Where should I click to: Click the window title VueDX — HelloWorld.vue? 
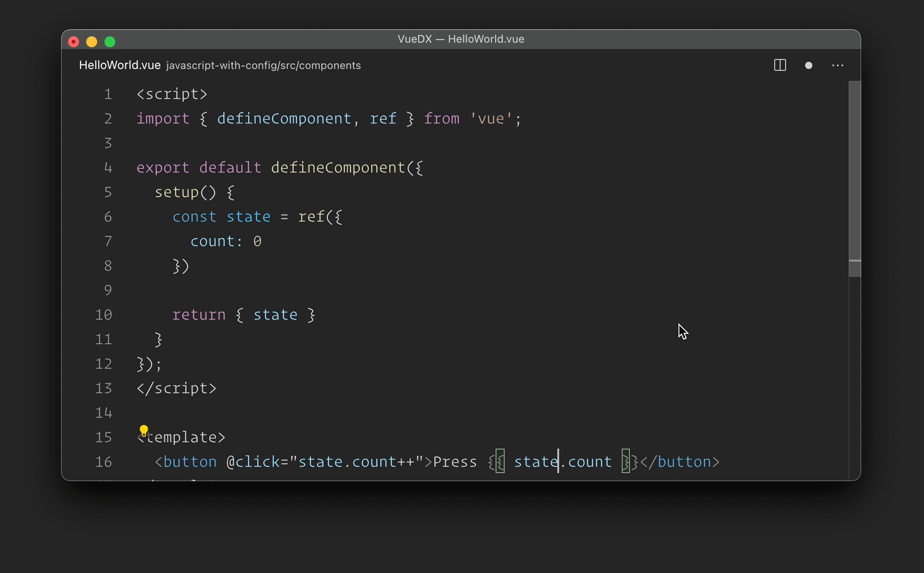(461, 39)
